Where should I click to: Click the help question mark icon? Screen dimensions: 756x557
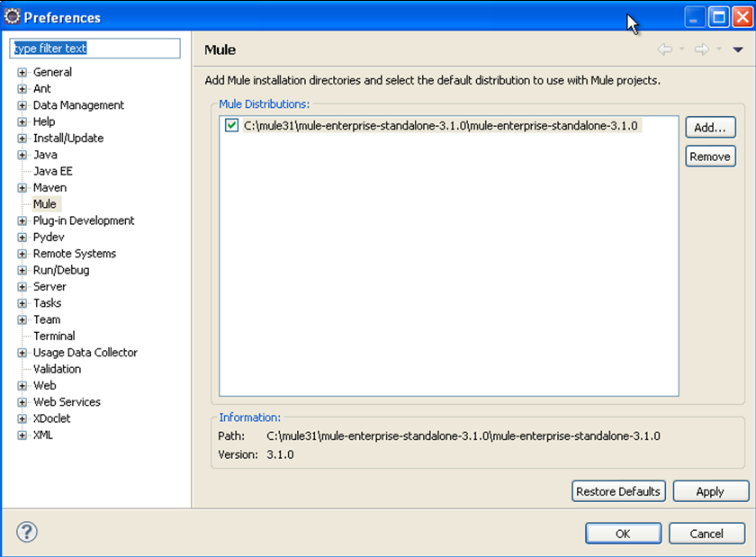27,533
